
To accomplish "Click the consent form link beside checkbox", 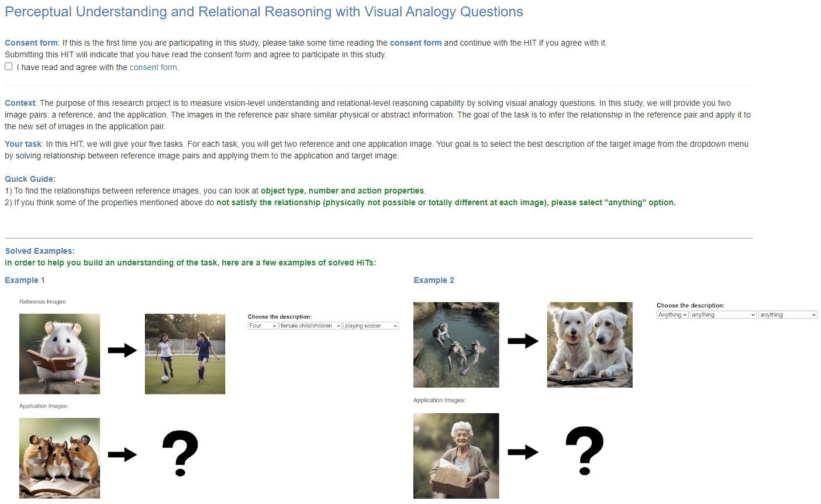I will point(153,67).
